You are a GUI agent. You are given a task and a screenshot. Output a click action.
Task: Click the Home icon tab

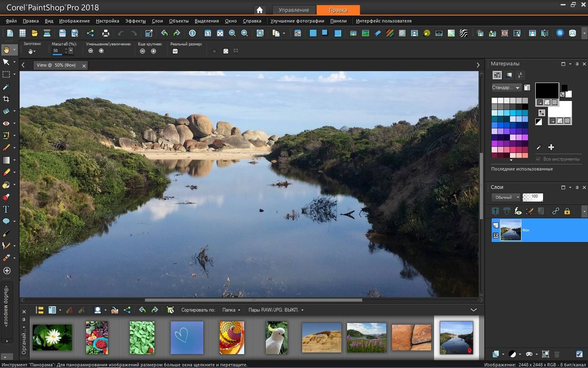pos(260,10)
